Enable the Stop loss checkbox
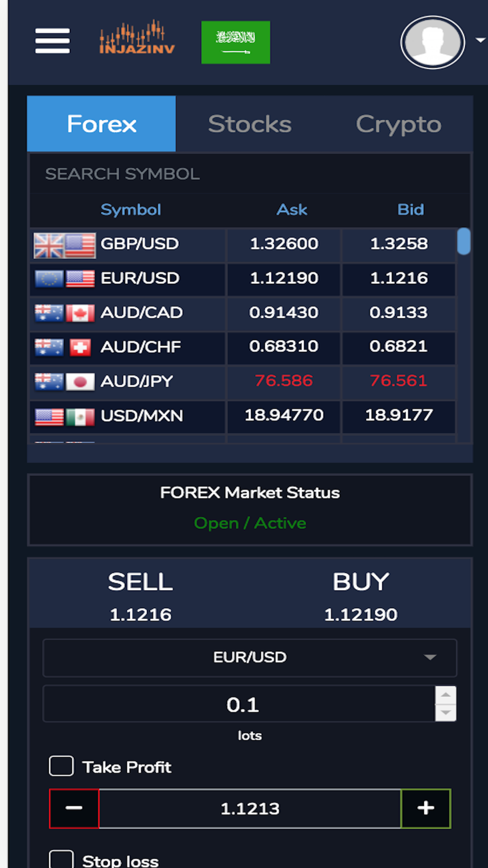488x868 pixels. tap(61, 860)
